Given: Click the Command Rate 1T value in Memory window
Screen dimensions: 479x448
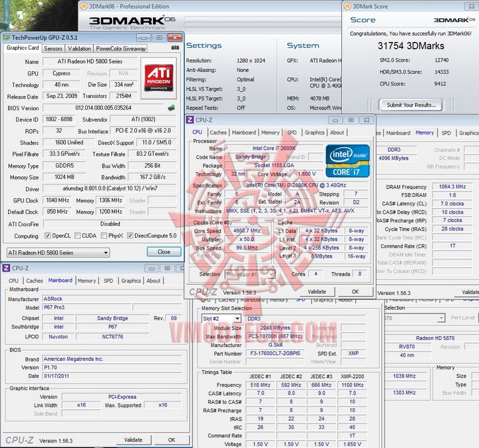Looking at the screenshot, I should coord(452,246).
